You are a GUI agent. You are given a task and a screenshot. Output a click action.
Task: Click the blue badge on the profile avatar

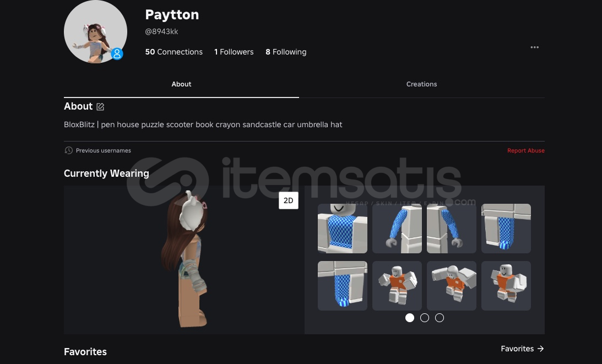117,54
